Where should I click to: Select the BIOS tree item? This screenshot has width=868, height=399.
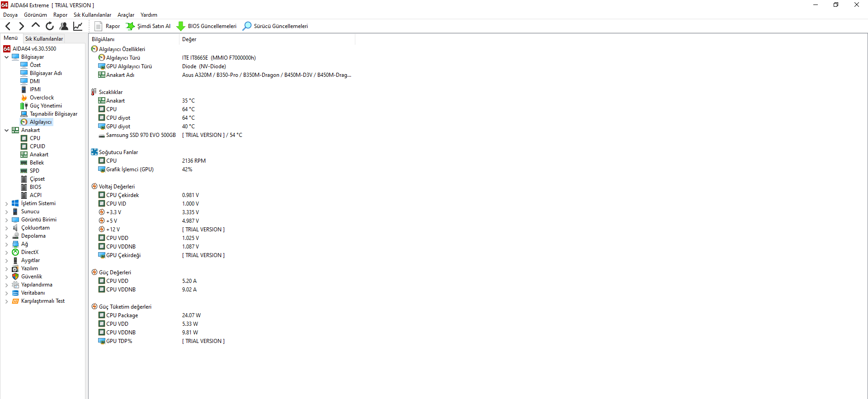click(x=35, y=187)
